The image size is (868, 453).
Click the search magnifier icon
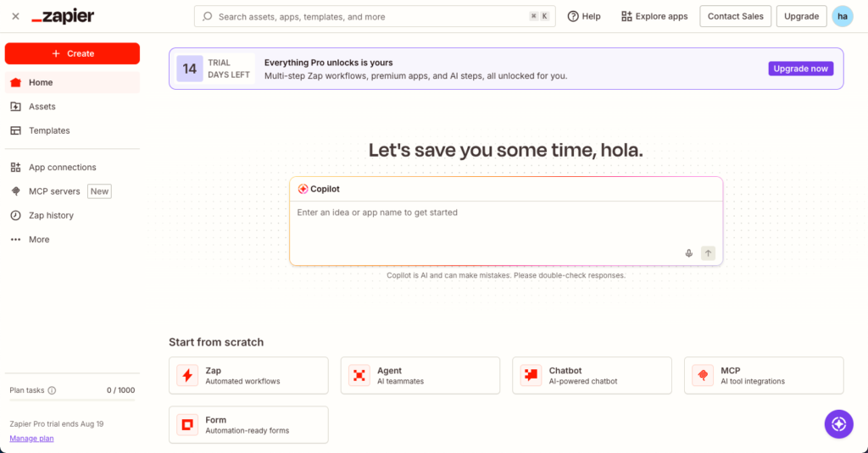click(207, 17)
